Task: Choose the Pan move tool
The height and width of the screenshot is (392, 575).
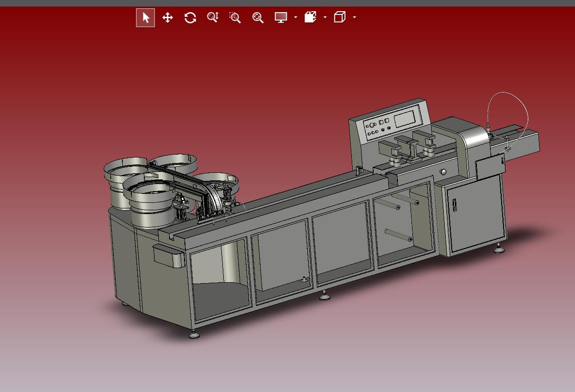Action: coord(168,18)
